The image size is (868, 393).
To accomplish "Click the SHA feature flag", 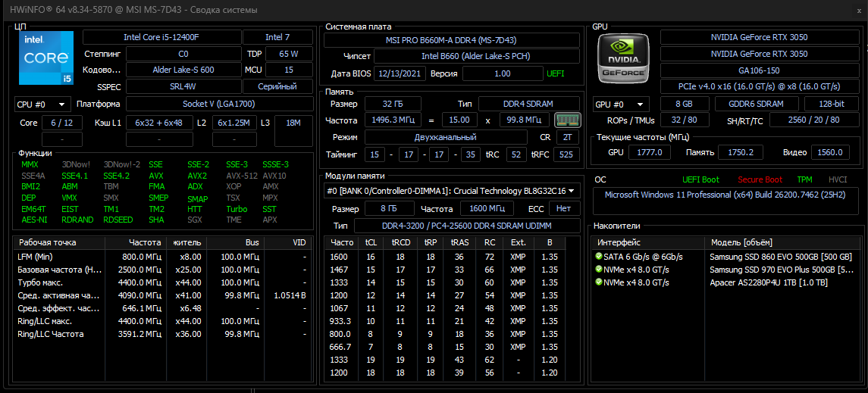I will [156, 220].
